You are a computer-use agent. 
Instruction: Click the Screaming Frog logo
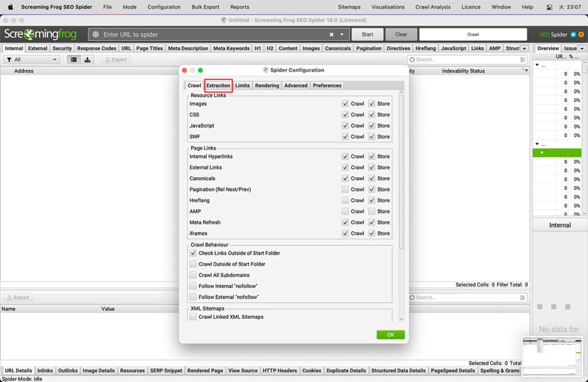click(41, 34)
